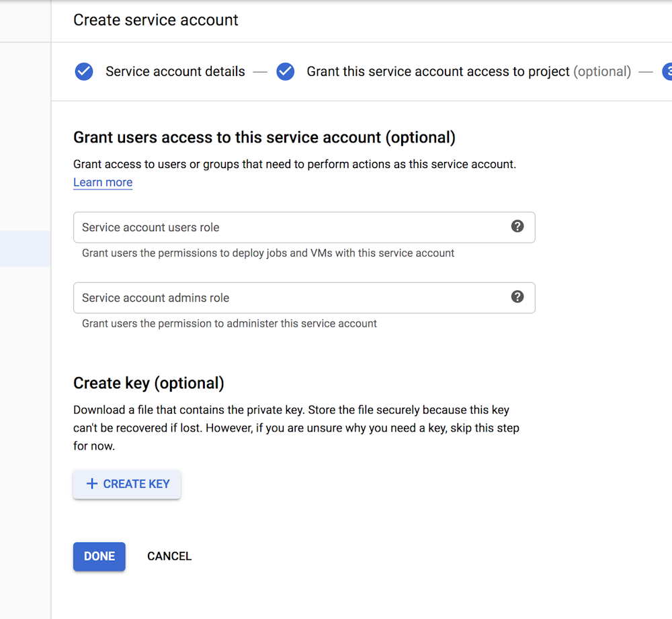
Task: Click the admins role helper text
Action: pyautogui.click(x=229, y=324)
